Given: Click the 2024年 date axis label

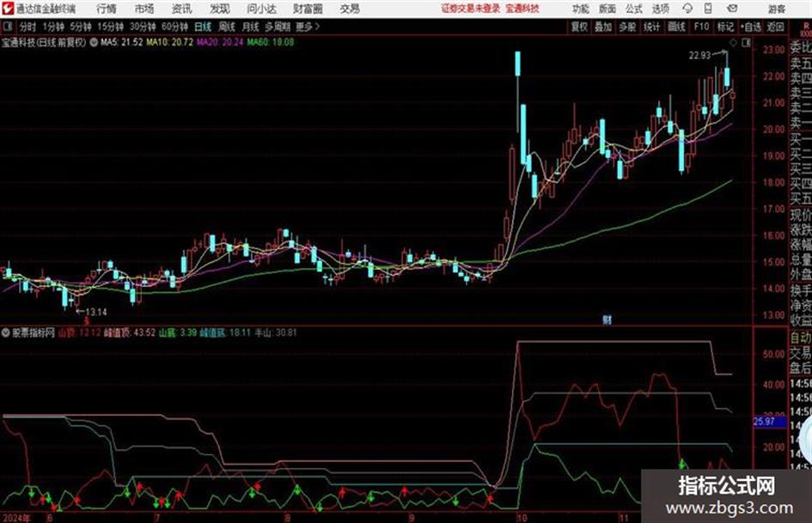Looking at the screenshot, I should [x=15, y=518].
